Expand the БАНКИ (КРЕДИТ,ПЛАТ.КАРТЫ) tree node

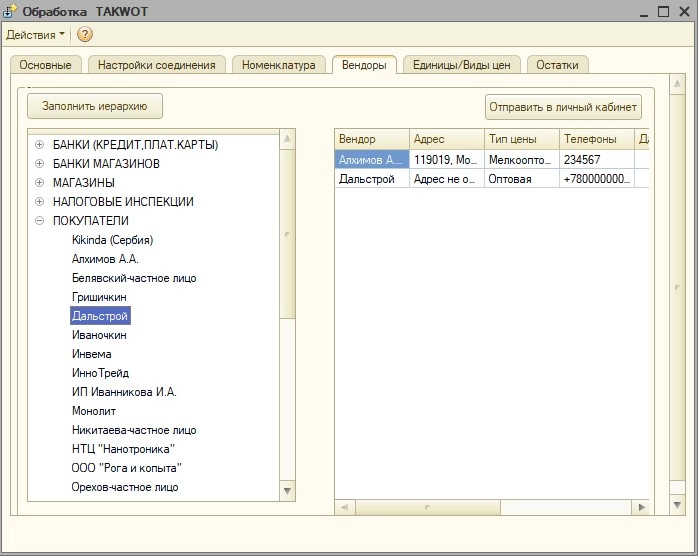[x=40, y=145]
